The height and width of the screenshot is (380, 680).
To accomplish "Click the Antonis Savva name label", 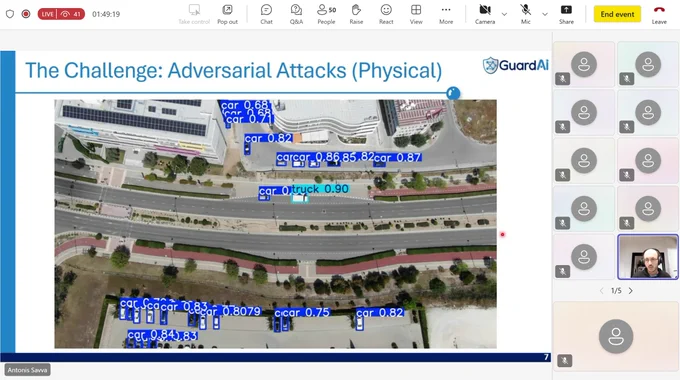I will click(27, 370).
